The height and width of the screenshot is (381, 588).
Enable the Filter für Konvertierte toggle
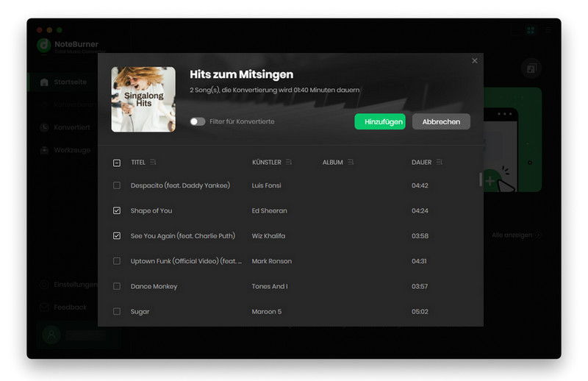point(197,121)
